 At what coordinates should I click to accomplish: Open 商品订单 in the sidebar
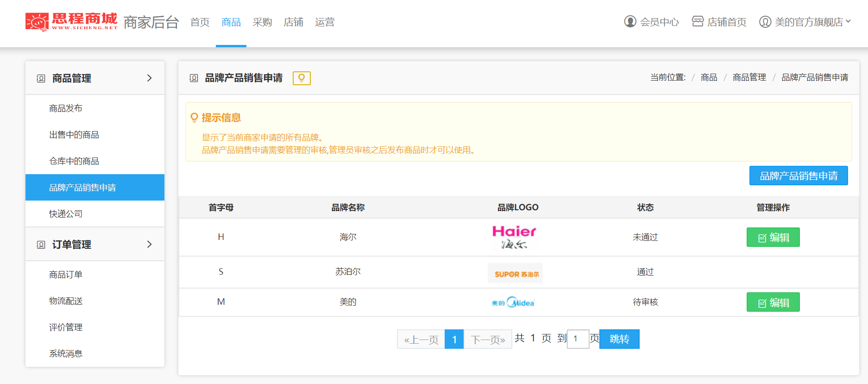click(x=95, y=275)
